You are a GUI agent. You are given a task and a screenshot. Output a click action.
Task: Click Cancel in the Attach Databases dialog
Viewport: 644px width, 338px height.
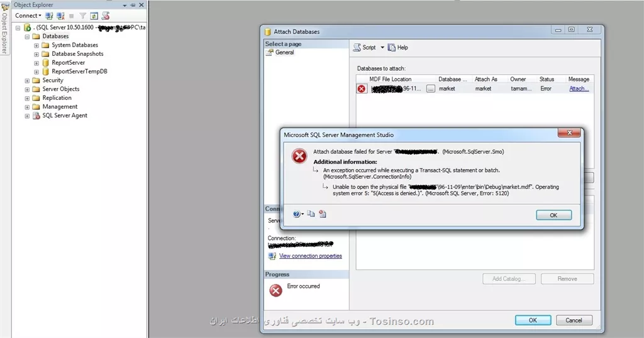574,320
